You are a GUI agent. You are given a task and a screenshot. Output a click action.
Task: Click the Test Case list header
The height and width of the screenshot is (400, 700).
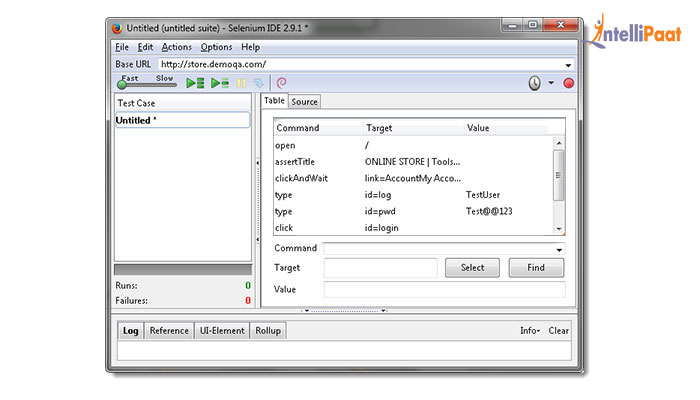[183, 103]
